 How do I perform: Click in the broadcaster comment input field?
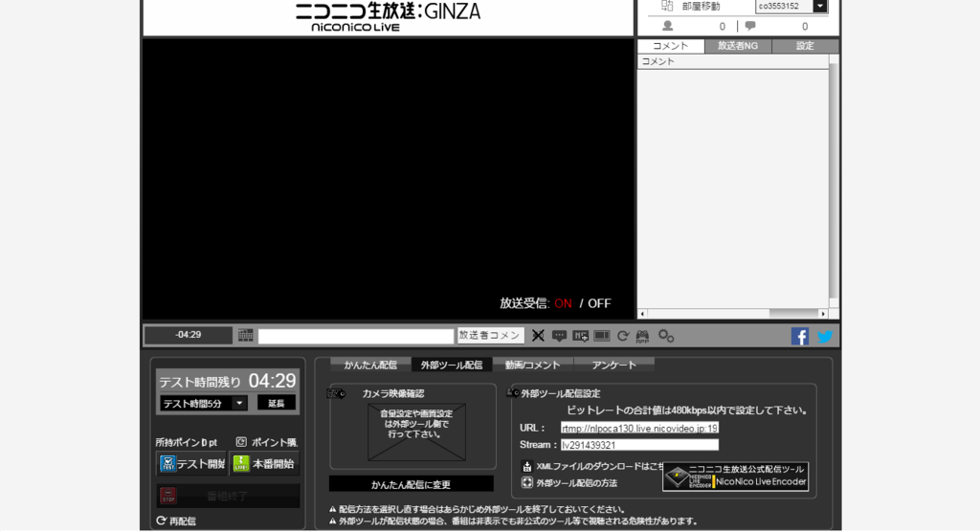click(x=356, y=337)
